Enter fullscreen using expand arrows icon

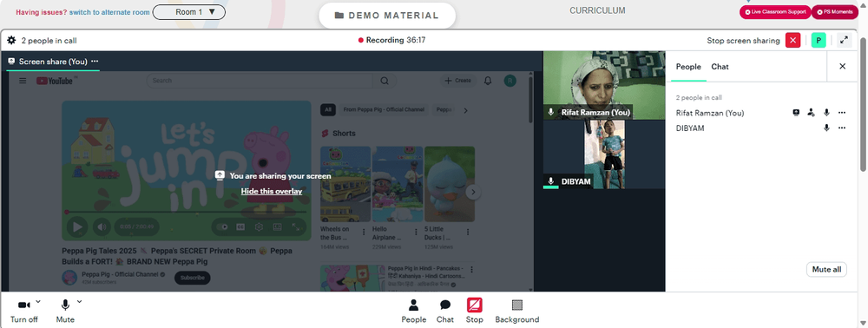(844, 41)
